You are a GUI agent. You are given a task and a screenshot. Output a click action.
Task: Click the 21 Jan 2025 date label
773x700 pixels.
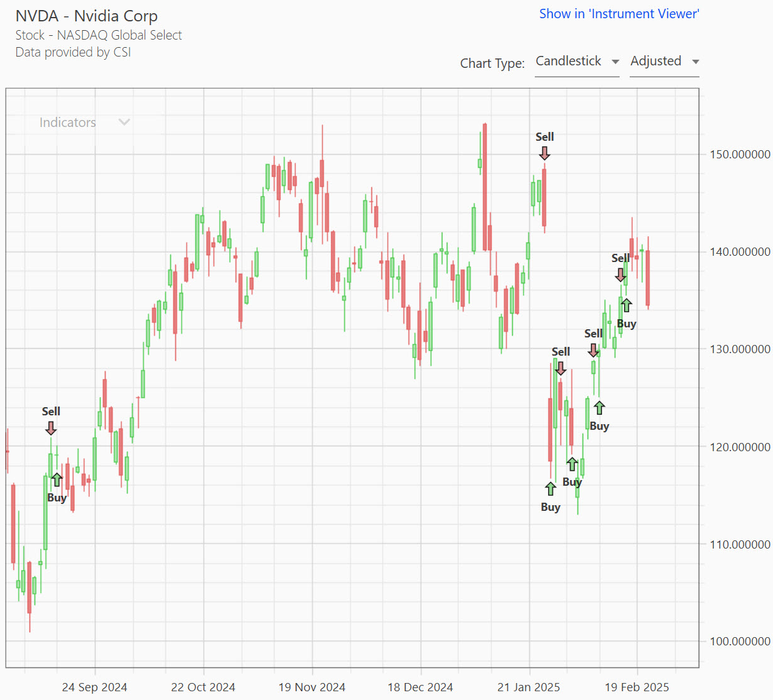tap(529, 687)
